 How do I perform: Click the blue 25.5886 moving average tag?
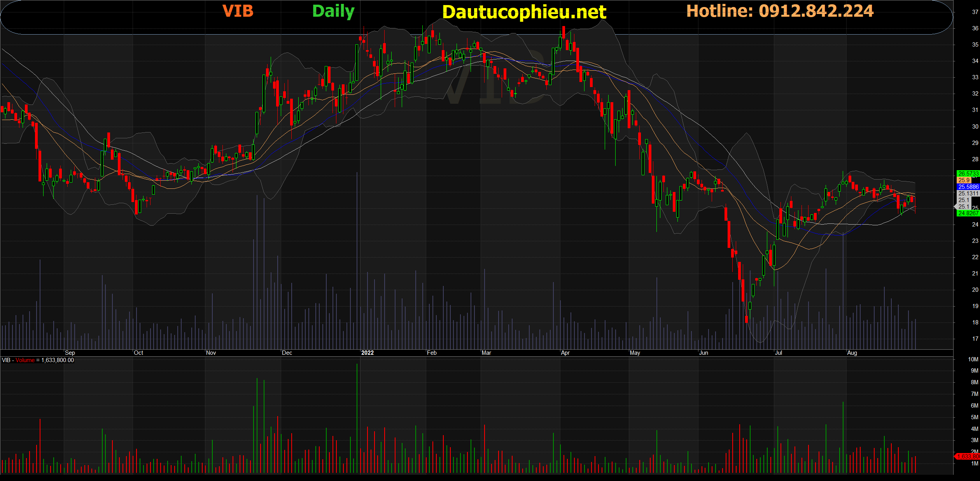click(968, 187)
